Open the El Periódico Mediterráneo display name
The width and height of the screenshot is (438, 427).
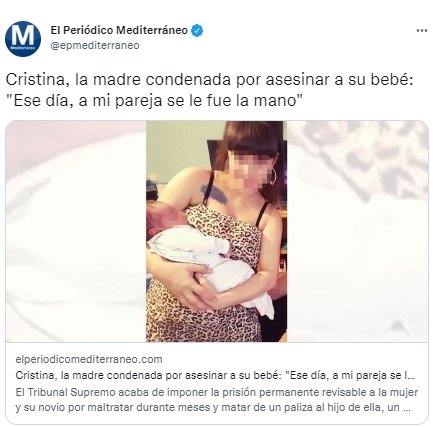pos(119,30)
